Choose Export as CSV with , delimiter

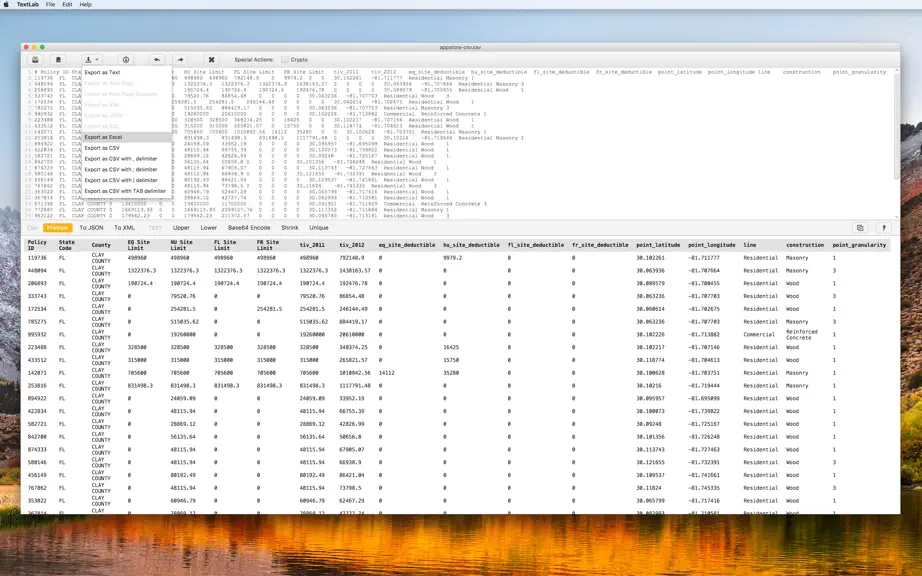126,159
